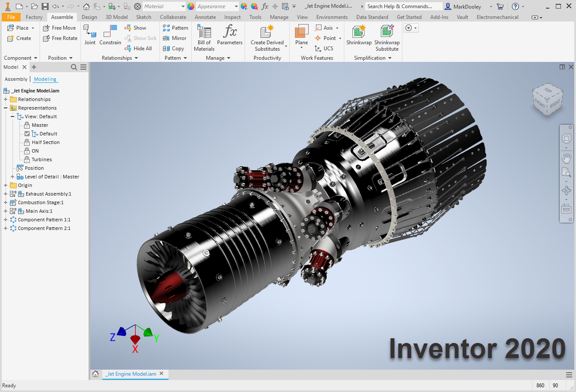Image resolution: width=576 pixels, height=392 pixels.
Task: Click the Free Rotate button
Action: [x=60, y=38]
